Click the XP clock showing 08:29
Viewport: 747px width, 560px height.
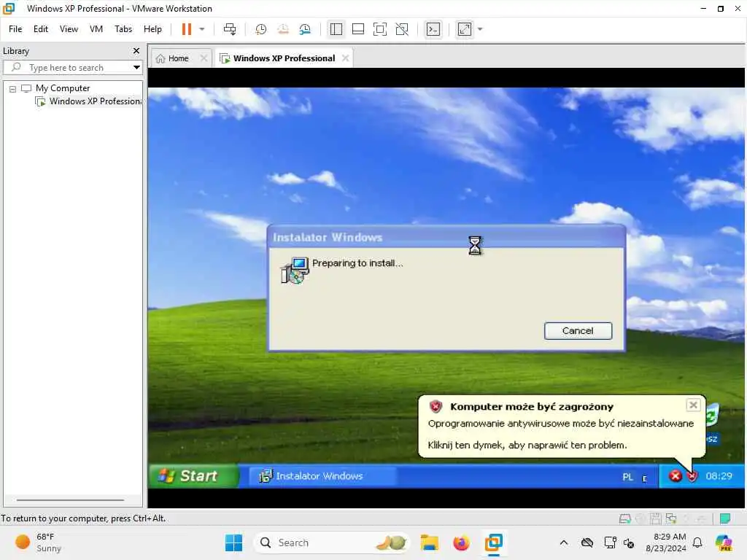coord(719,475)
